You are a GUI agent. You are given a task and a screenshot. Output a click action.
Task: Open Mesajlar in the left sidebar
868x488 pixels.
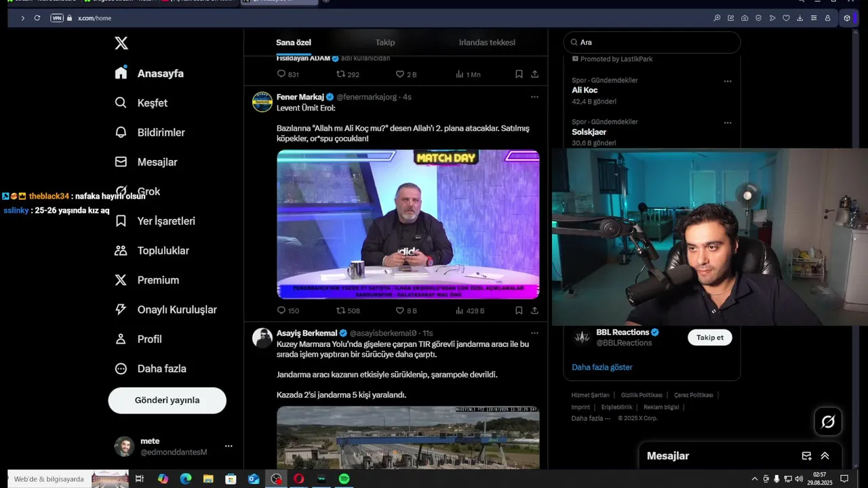click(x=146, y=162)
